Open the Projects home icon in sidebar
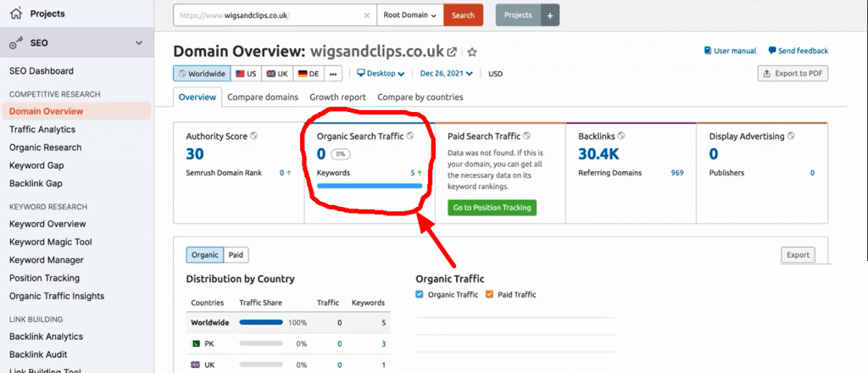 (17, 14)
